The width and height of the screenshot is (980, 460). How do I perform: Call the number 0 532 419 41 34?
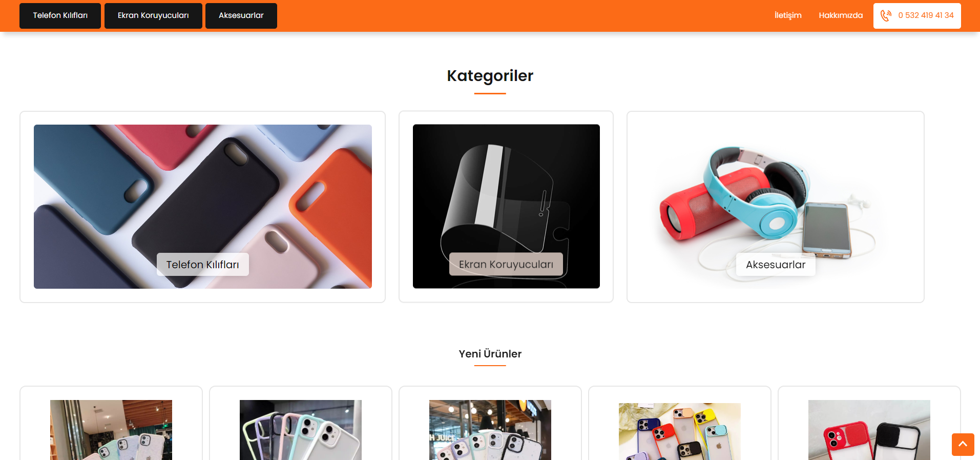click(x=926, y=15)
